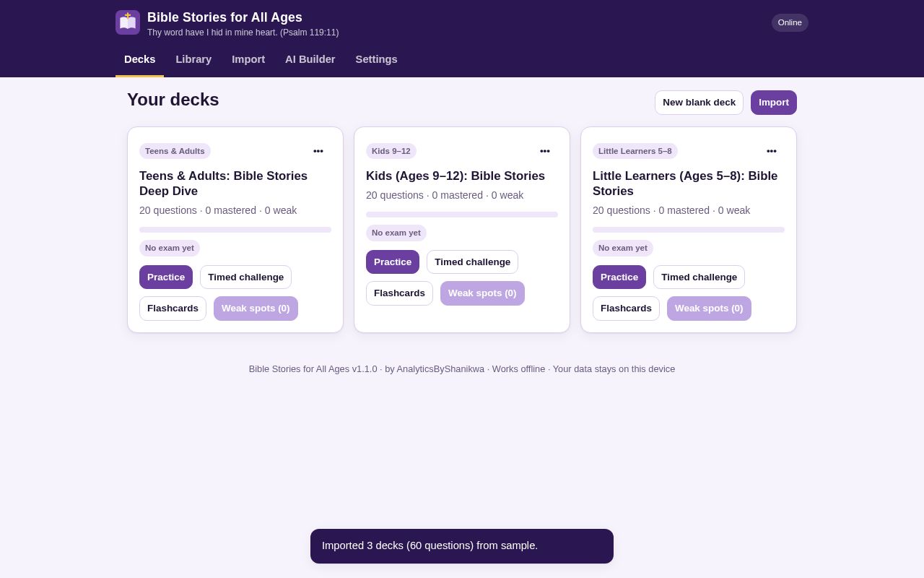
Task: Go to the Settings tab
Action: 376,59
